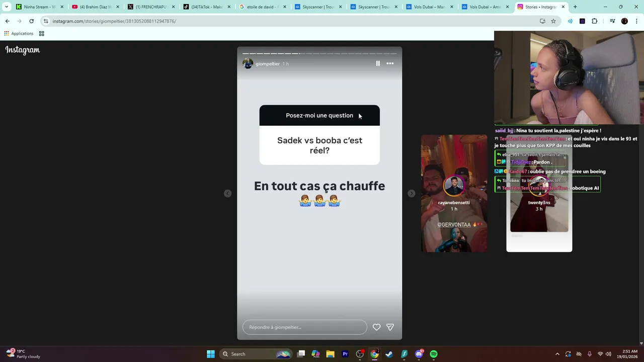644x362 pixels.
Task: Click the Instagram logo
Action: [23, 50]
